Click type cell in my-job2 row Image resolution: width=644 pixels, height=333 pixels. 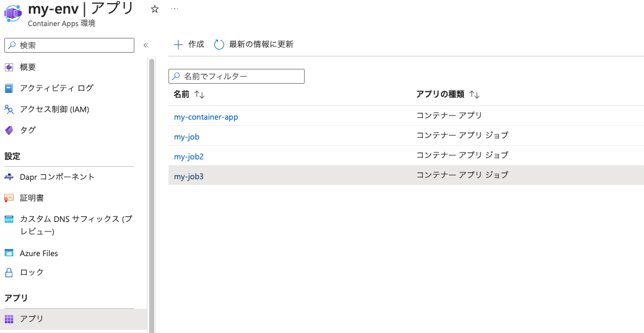(x=463, y=154)
